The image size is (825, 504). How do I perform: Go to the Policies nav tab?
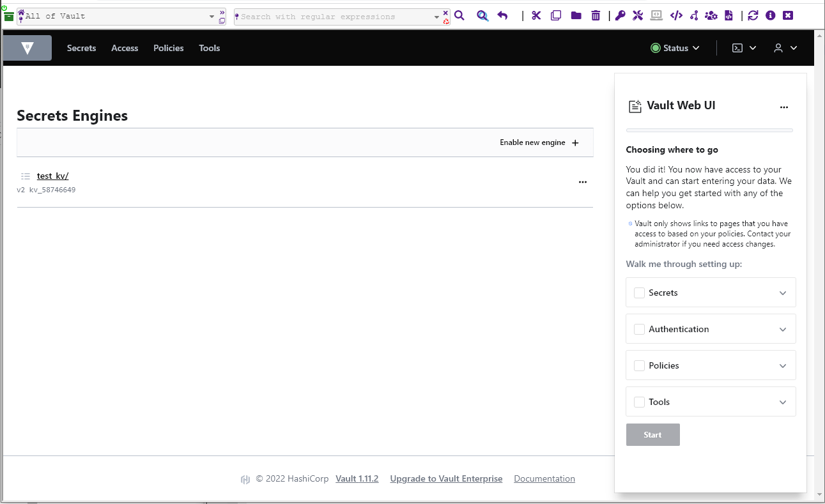point(169,48)
